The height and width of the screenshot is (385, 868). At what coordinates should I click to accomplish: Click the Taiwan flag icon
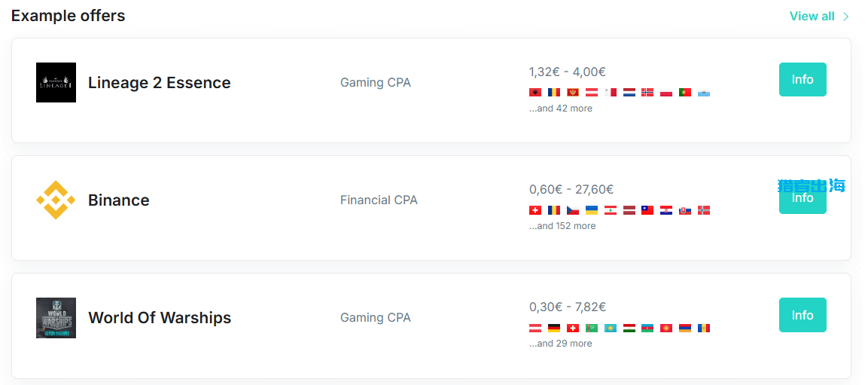point(647,210)
